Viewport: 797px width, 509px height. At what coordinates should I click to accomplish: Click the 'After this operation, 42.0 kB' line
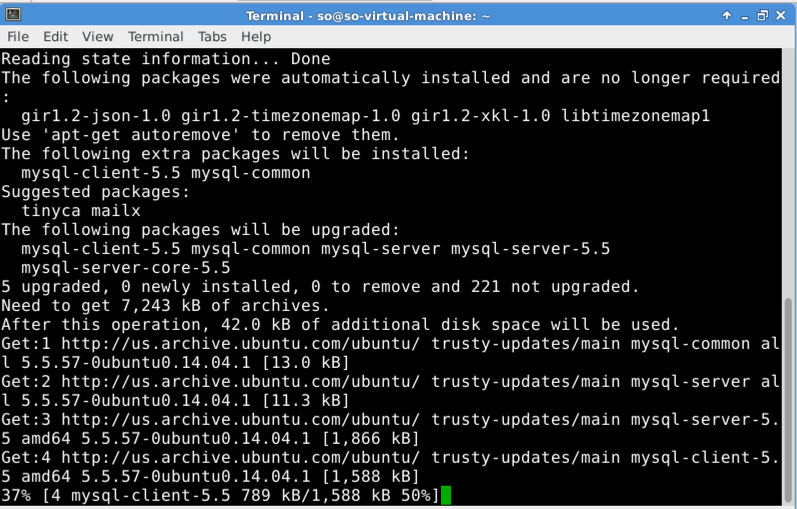pyautogui.click(x=340, y=324)
